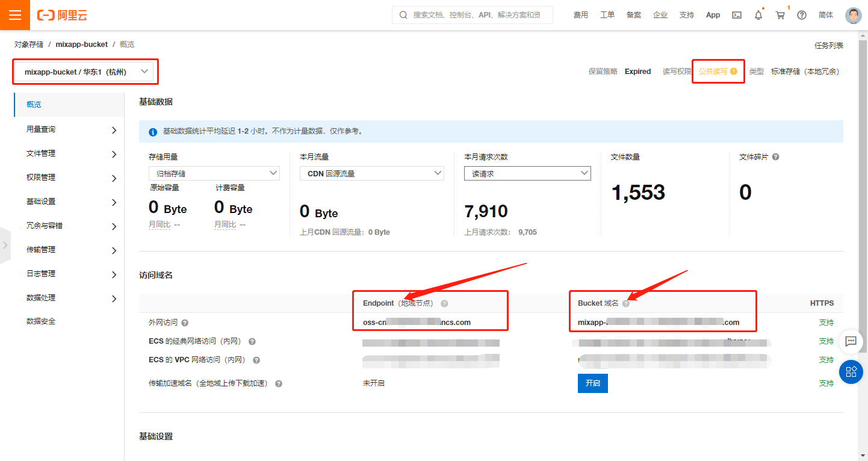Expand the 传输管理 sidebar item
This screenshot has width=868, height=461.
[x=69, y=250]
